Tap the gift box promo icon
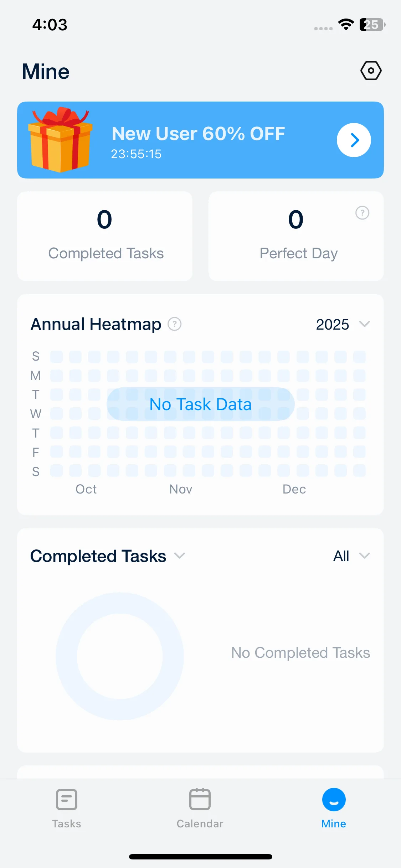 pos(60,139)
